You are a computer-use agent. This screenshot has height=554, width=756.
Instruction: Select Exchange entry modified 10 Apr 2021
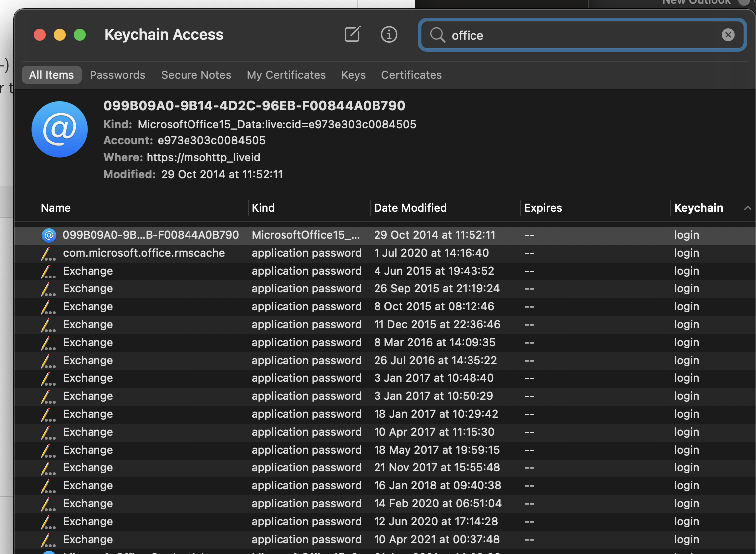[88, 540]
